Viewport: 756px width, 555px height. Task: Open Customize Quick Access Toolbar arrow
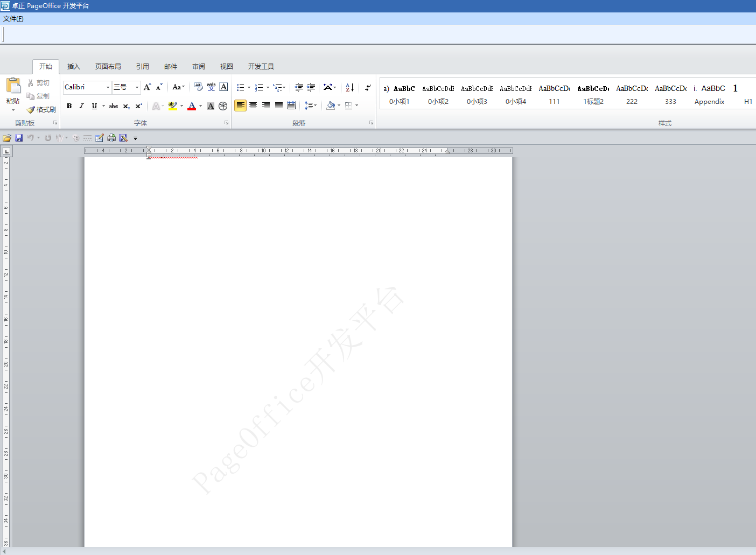click(x=135, y=138)
